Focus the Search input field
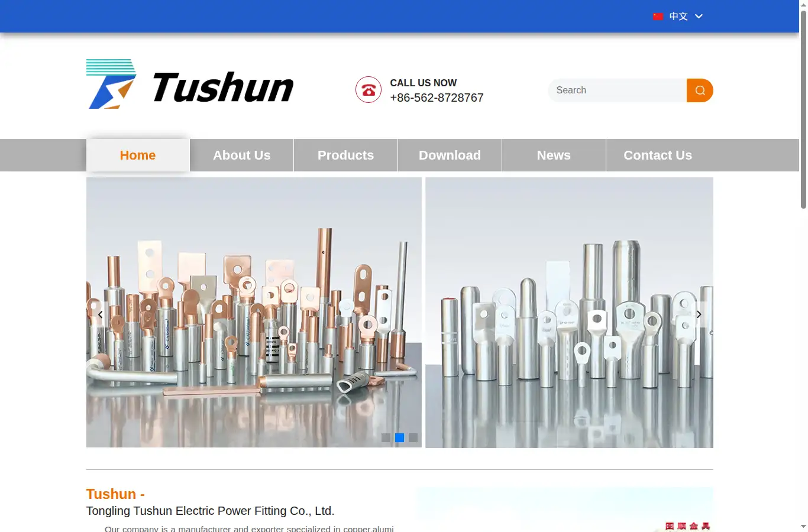 click(x=618, y=90)
